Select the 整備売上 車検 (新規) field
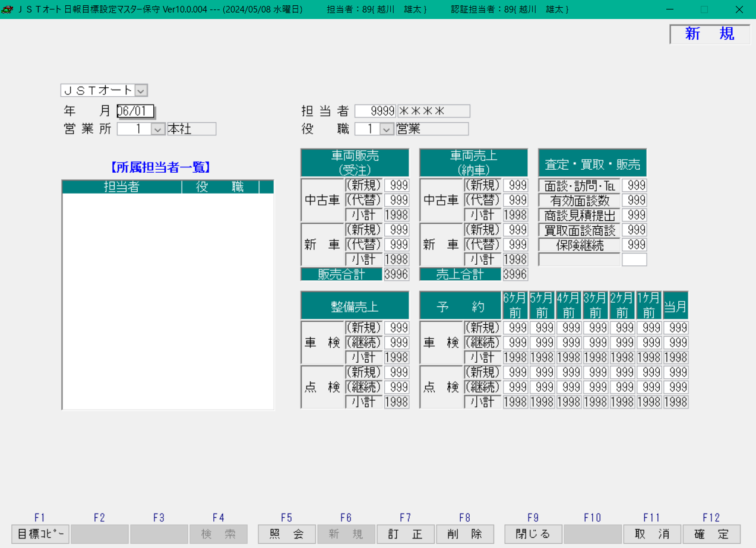This screenshot has height=548, width=756. [397, 328]
